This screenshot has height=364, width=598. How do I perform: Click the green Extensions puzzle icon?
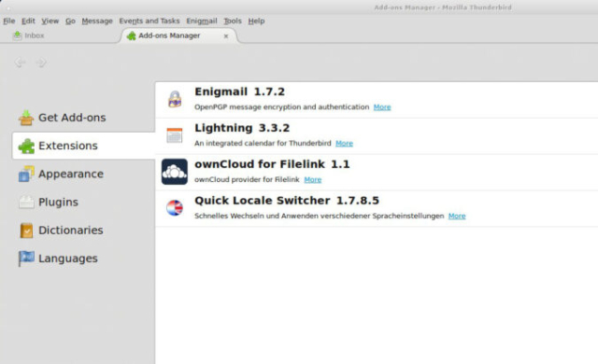point(26,146)
